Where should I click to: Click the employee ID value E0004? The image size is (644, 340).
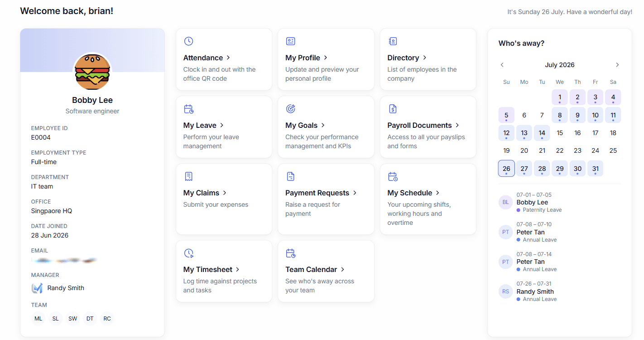coord(41,137)
